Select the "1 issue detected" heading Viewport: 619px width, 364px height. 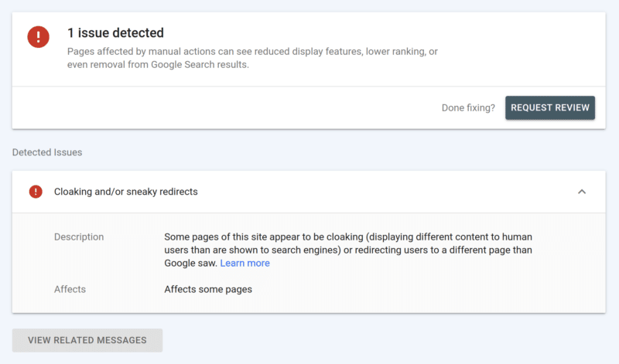pyautogui.click(x=115, y=33)
